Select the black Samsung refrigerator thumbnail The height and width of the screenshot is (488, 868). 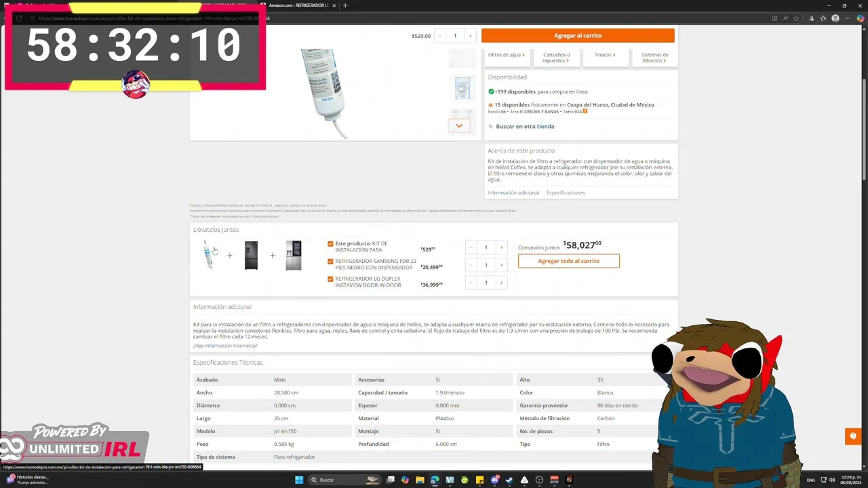(x=251, y=256)
